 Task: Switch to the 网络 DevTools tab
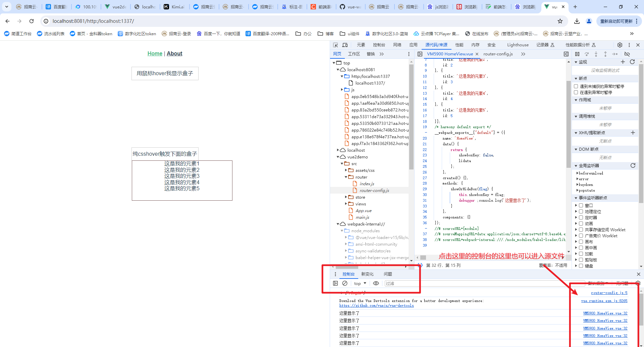click(397, 45)
